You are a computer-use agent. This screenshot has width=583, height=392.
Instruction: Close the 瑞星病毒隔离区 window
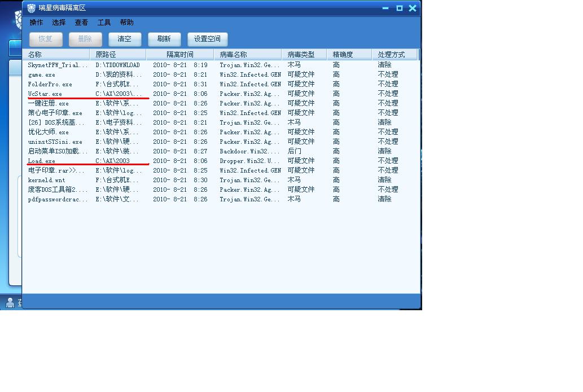click(x=413, y=8)
